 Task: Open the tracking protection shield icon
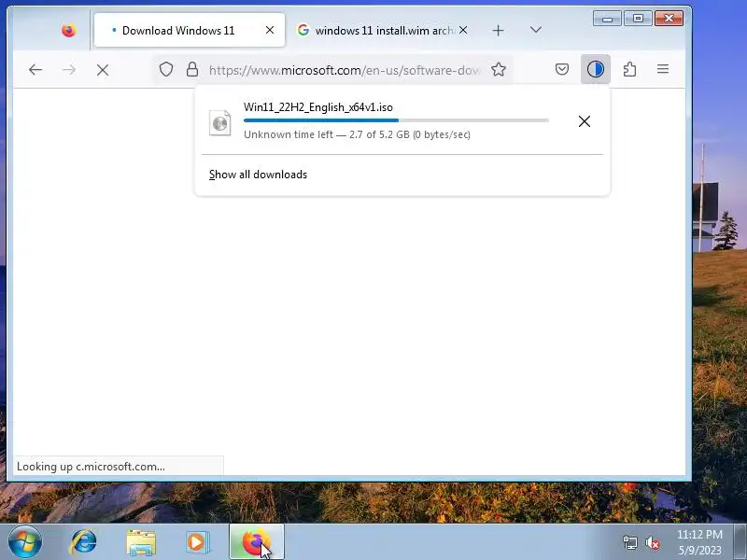coord(166,69)
